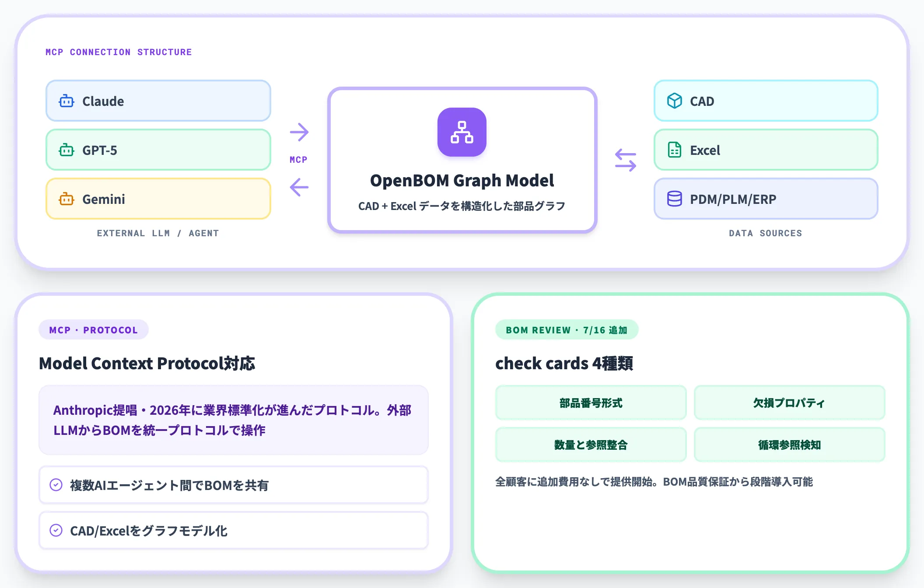Select the PDM/PLM/ERP data source card
Screen dimensions: 924x588
766,199
